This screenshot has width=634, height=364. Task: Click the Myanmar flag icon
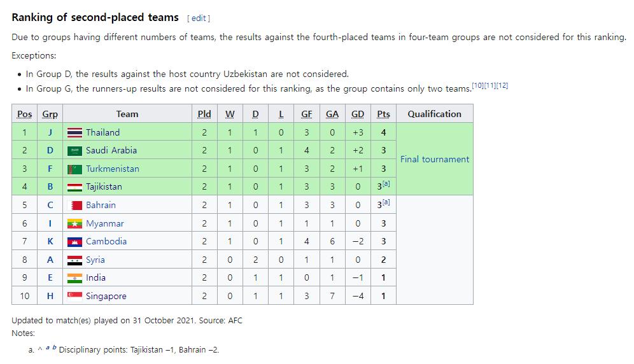[74, 223]
